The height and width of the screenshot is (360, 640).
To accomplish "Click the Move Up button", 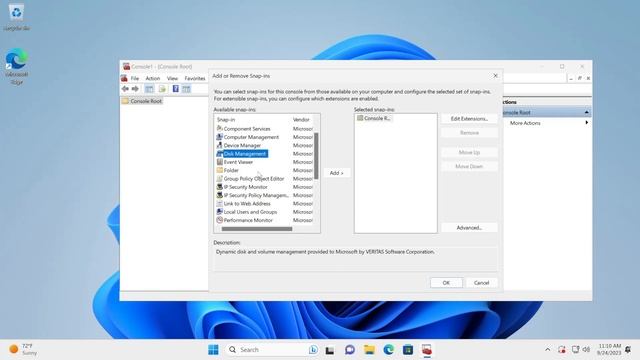I will click(469, 152).
